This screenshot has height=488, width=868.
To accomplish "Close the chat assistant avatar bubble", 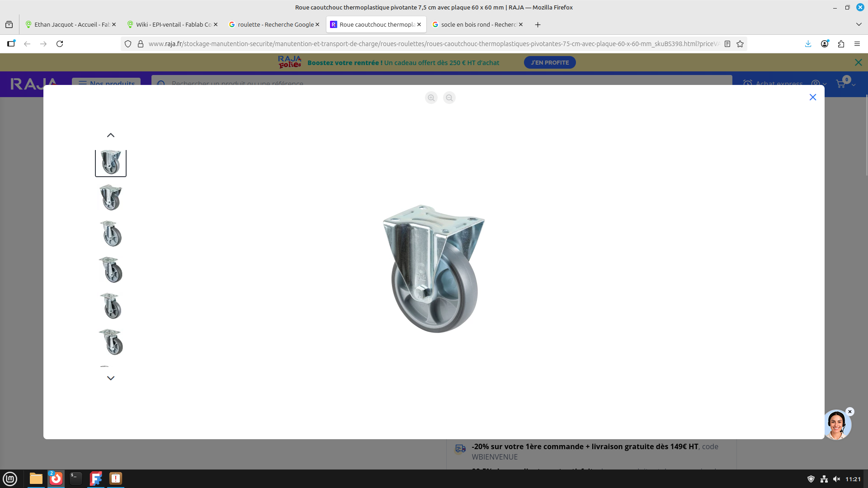I will click(x=849, y=412).
